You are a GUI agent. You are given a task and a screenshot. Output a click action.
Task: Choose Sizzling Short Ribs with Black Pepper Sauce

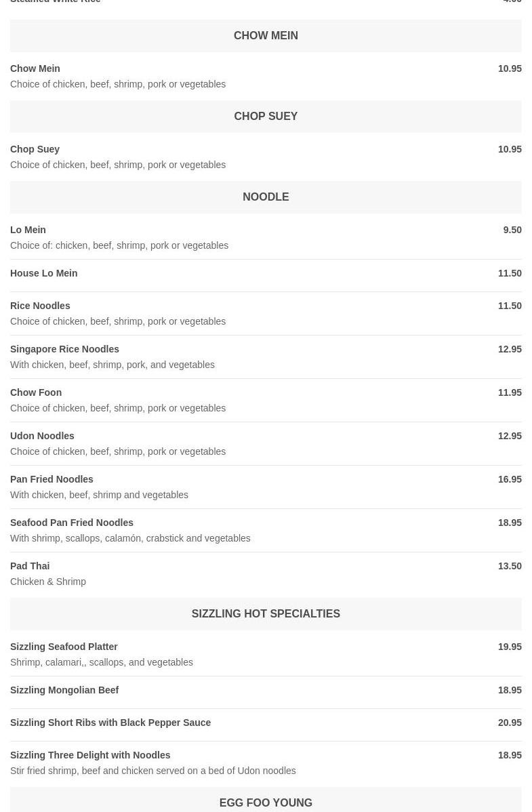click(110, 723)
